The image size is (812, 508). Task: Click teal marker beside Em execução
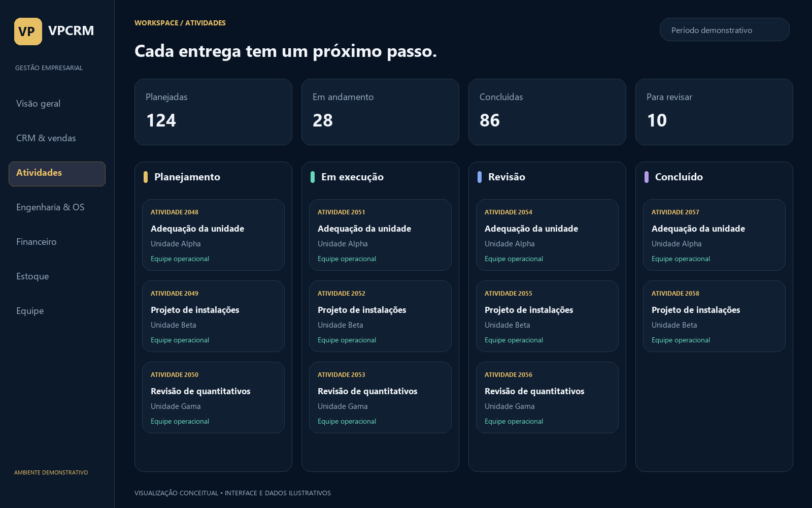[x=312, y=177]
